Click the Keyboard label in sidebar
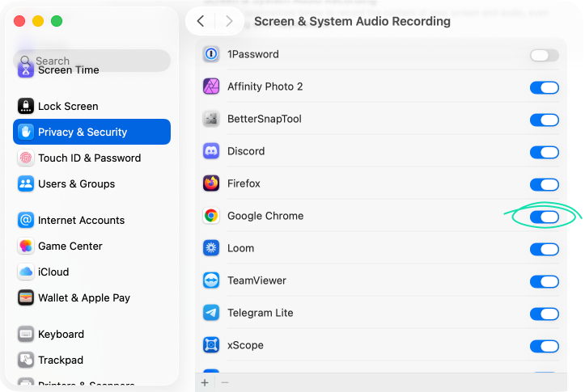The image size is (585, 392). (x=61, y=335)
